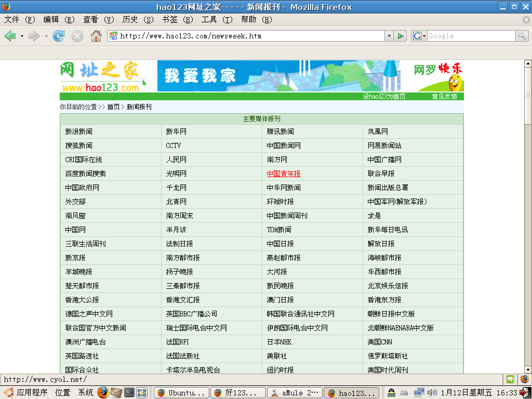Click the logout icon at the panel's right end
532x399 pixels.
525,393
